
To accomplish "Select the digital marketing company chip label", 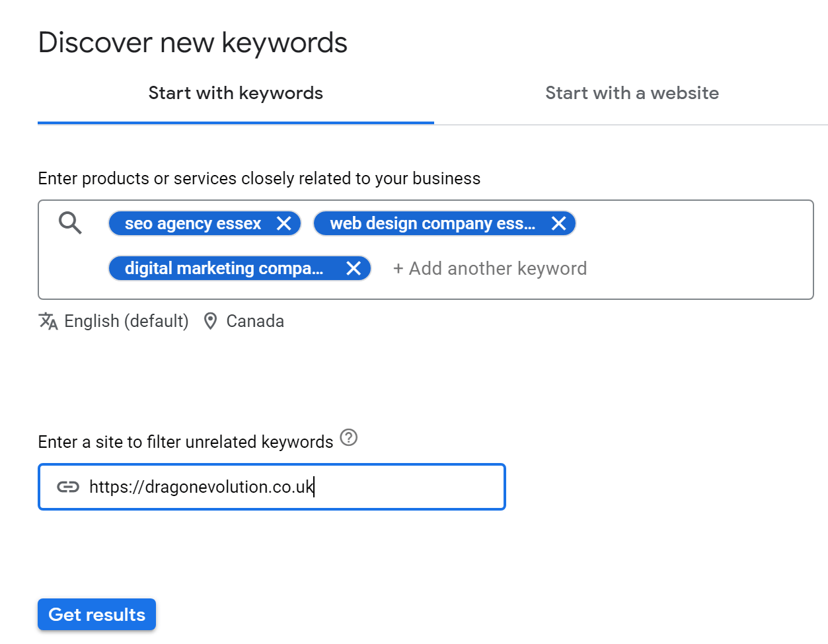I will coord(224,269).
